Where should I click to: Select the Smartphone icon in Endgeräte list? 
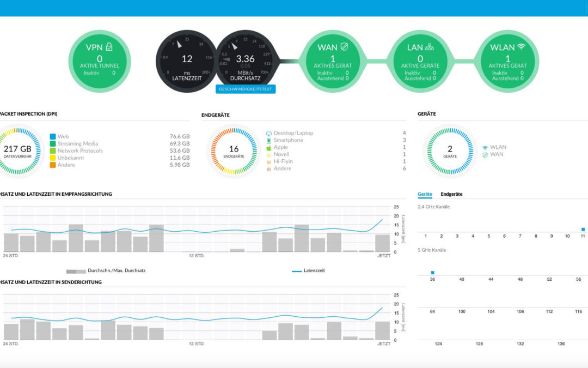(x=269, y=141)
